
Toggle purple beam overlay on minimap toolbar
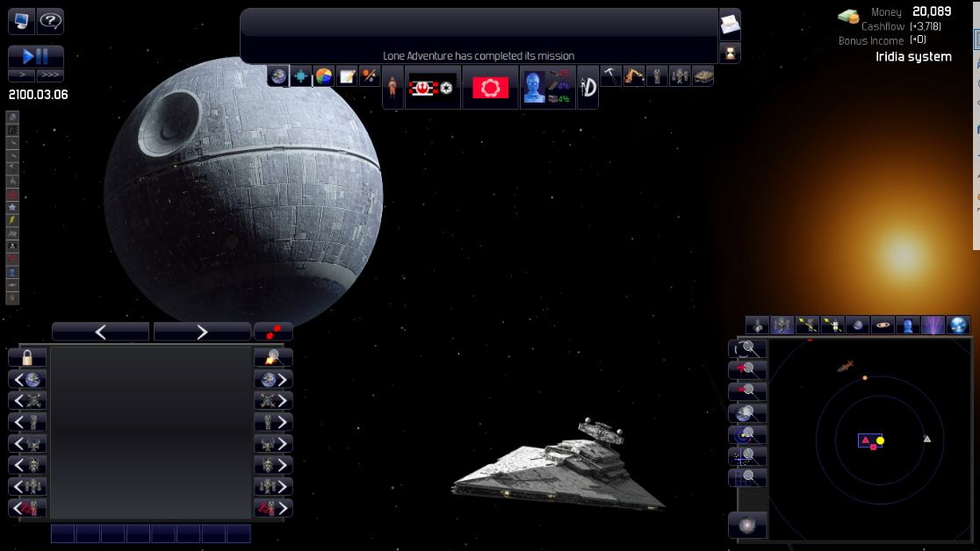coord(933,325)
